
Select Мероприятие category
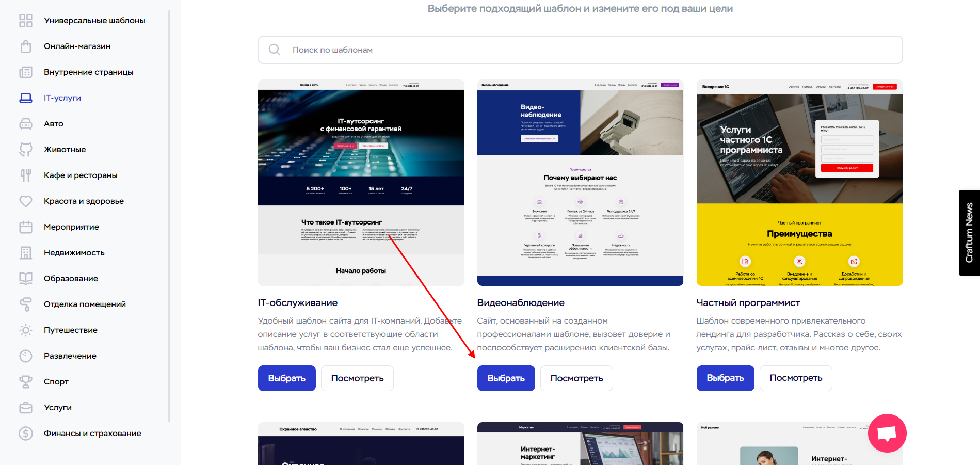coord(71,227)
